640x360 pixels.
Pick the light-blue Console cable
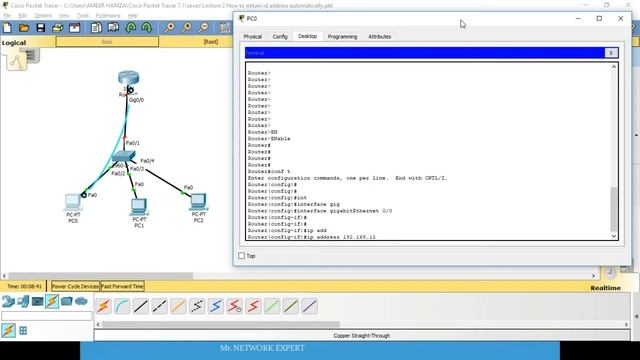pyautogui.click(x=122, y=306)
